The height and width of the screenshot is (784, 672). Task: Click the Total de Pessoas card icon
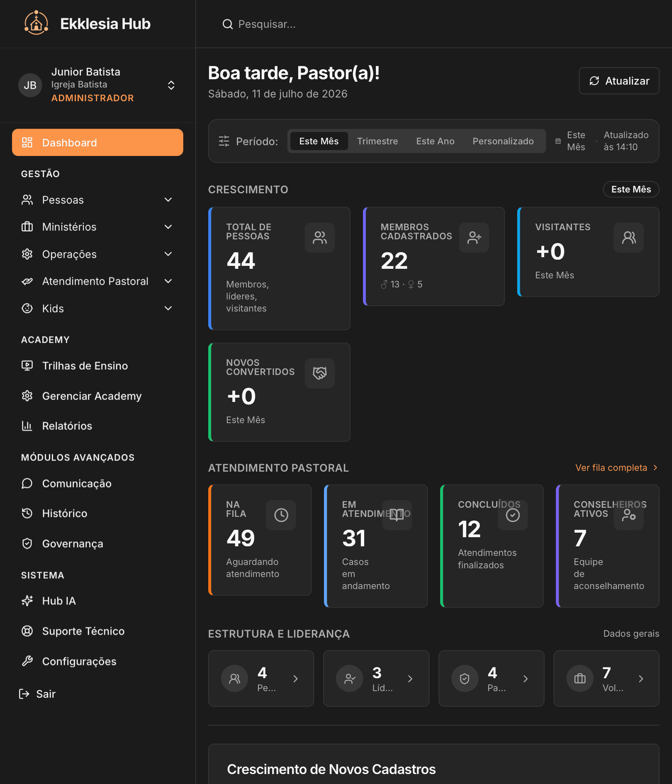(320, 237)
